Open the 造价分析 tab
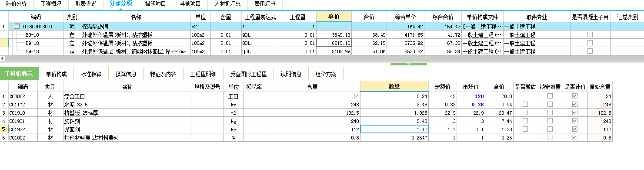Viewport: 644px width, 170px height. (x=16, y=3)
